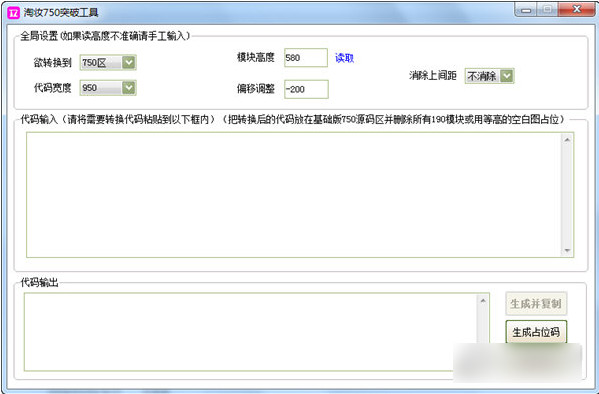This screenshot has height=394, width=599.
Task: Click the 代码宽度 label
Action: pyautogui.click(x=52, y=88)
